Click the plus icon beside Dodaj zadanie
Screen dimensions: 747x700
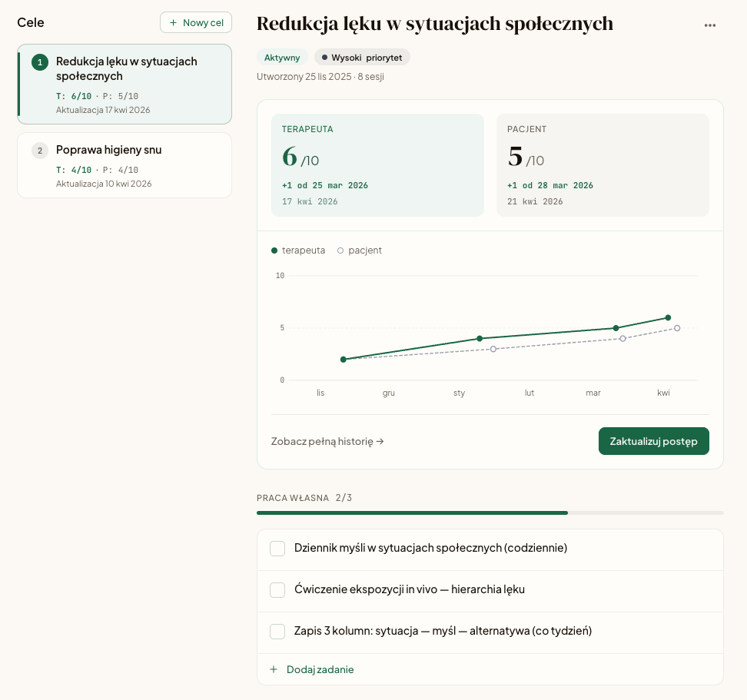[274, 669]
